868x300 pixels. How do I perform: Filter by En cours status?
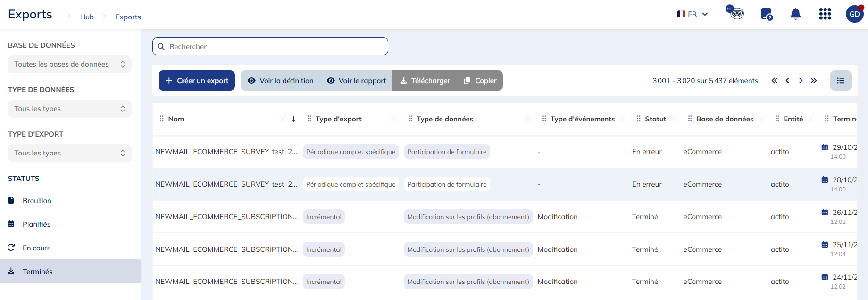[x=36, y=248]
